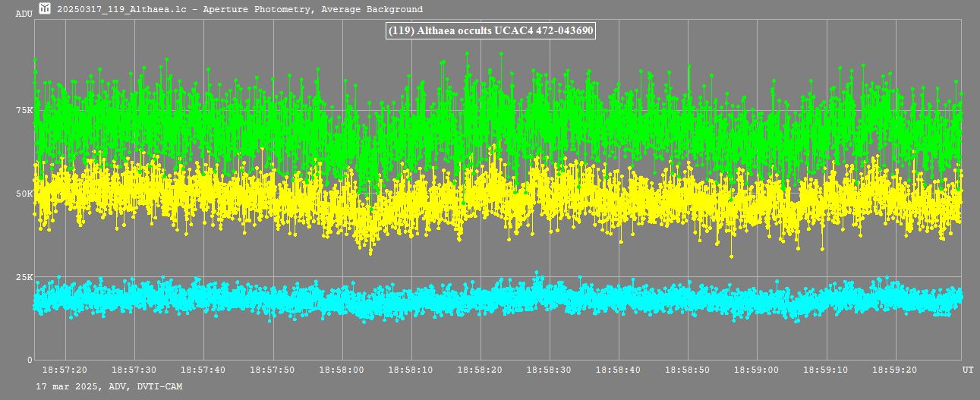
Task: Click the UT axis label
Action: coord(968,370)
